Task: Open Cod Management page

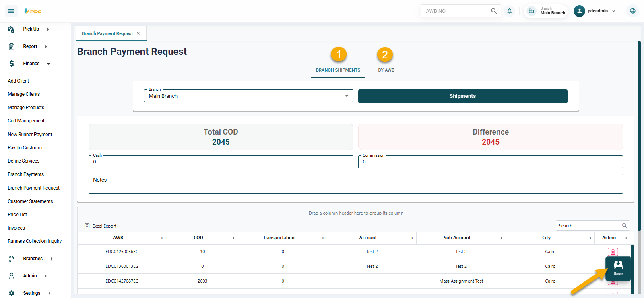Action: (26, 121)
